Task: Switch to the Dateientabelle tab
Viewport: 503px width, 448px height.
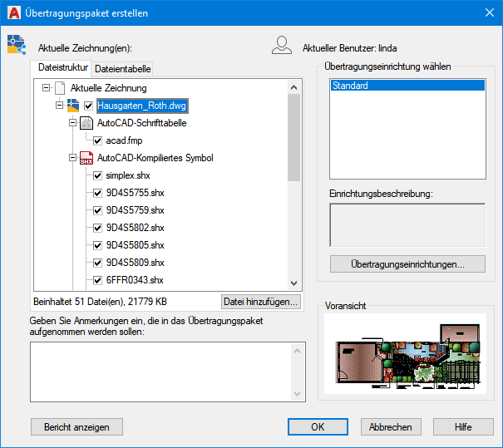Action: pos(121,69)
